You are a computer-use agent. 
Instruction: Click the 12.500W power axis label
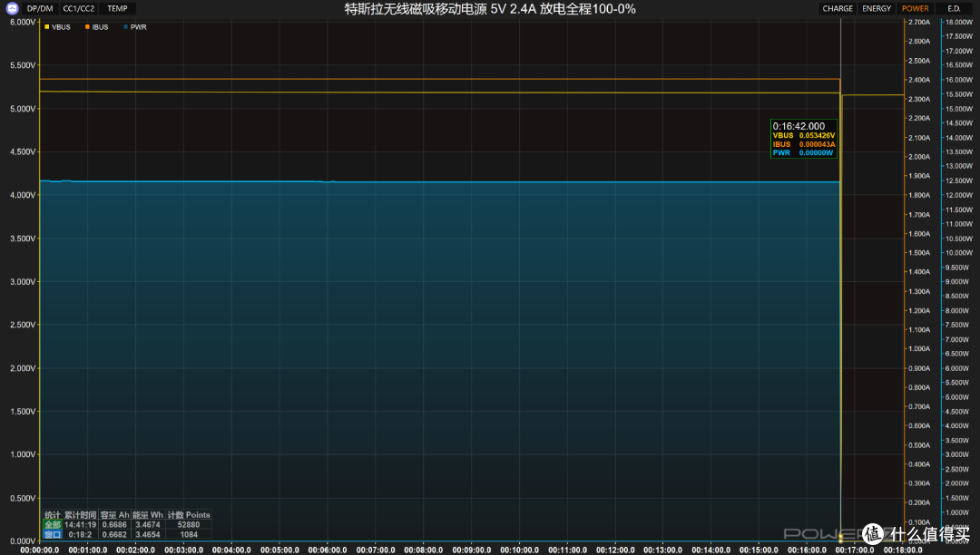pos(959,181)
